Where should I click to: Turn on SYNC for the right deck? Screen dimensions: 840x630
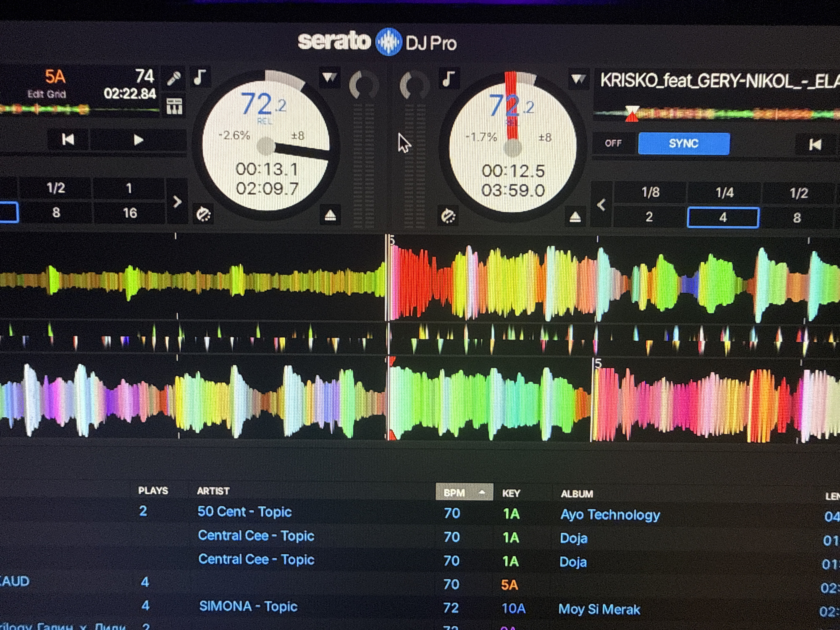(x=684, y=144)
